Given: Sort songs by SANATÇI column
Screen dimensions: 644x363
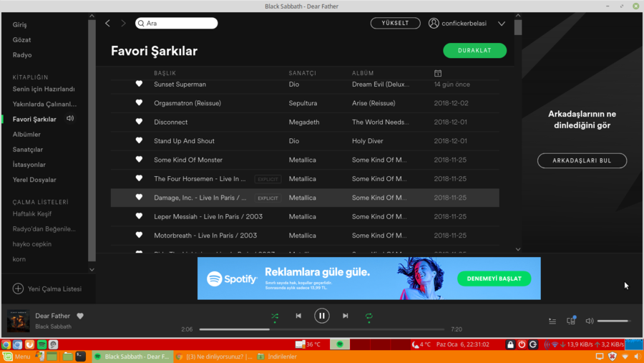Looking at the screenshot, I should [302, 73].
